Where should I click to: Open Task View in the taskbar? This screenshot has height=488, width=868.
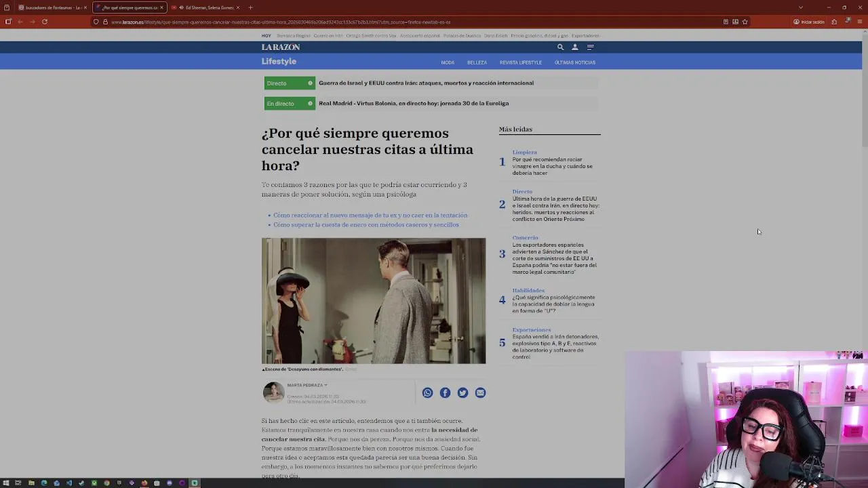18,483
